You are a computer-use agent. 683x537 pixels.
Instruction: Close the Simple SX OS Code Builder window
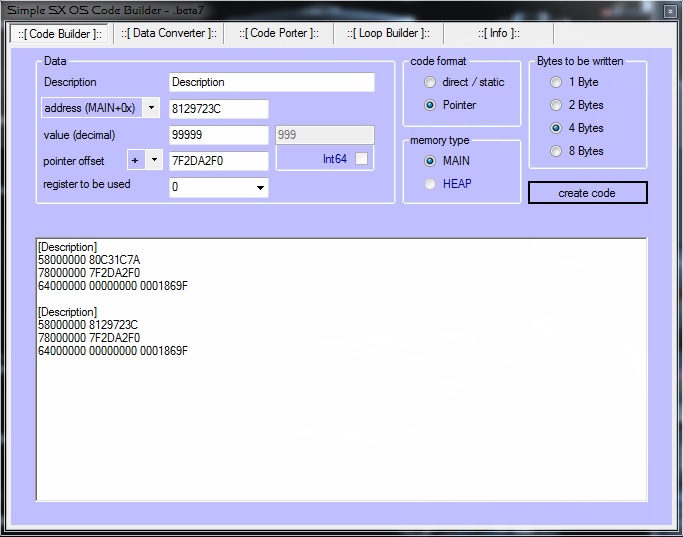tap(670, 11)
